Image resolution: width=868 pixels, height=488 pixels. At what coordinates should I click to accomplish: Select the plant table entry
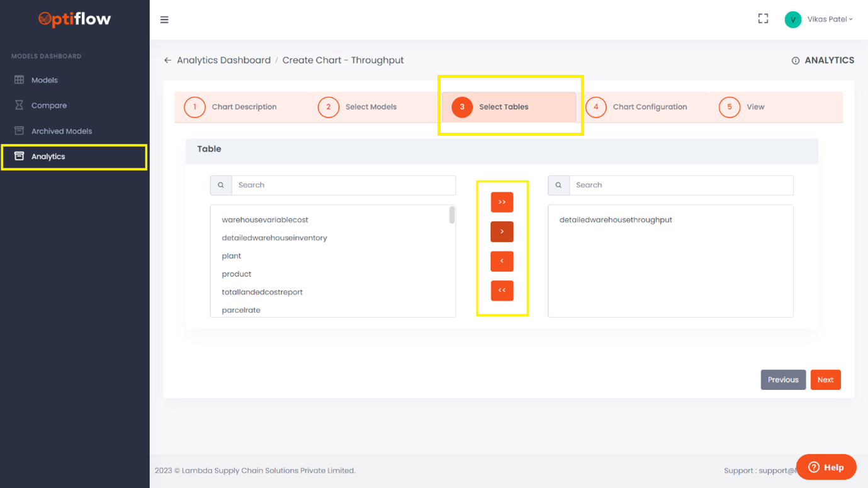pos(232,255)
